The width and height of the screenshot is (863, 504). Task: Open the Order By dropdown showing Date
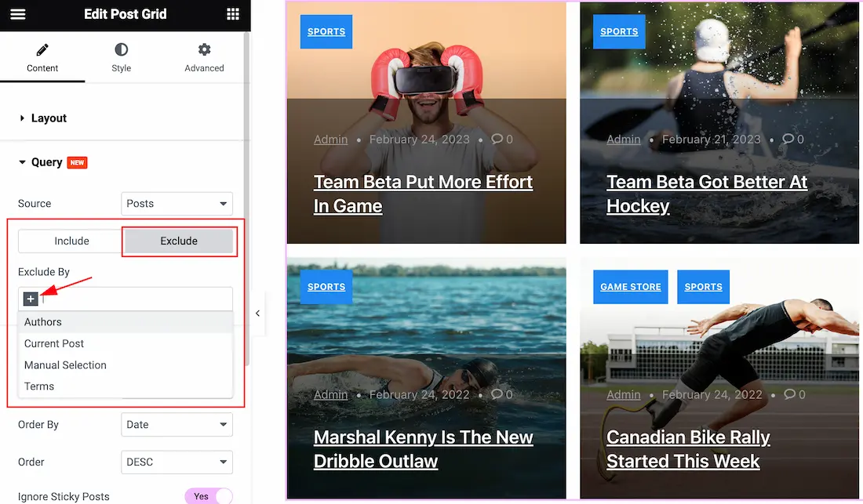coord(177,424)
